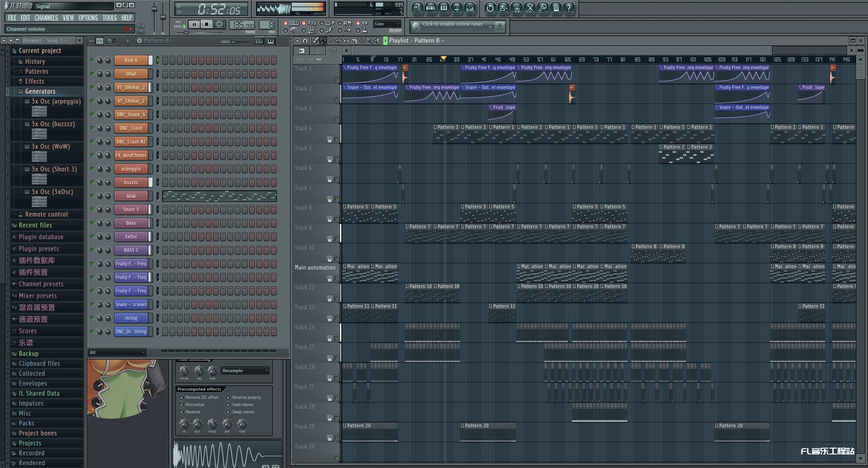Image resolution: width=868 pixels, height=468 pixels.
Task: Open the FILE menu
Action: pyautogui.click(x=12, y=18)
